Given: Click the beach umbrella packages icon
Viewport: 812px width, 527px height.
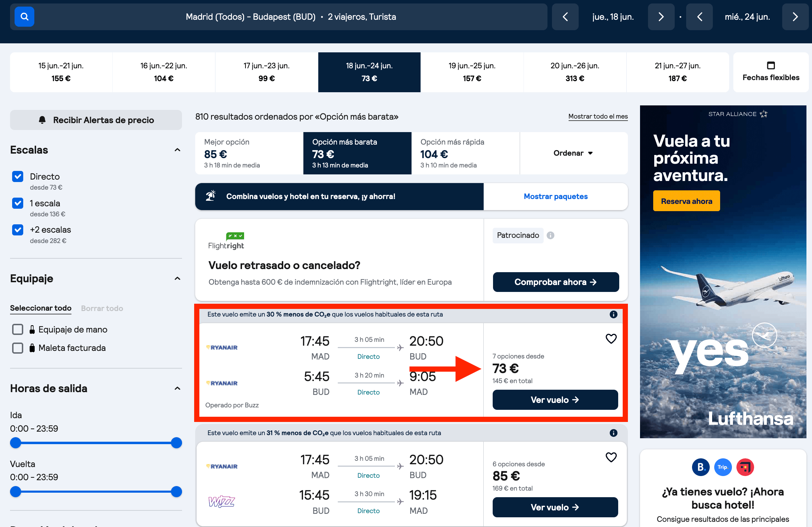Looking at the screenshot, I should (210, 196).
